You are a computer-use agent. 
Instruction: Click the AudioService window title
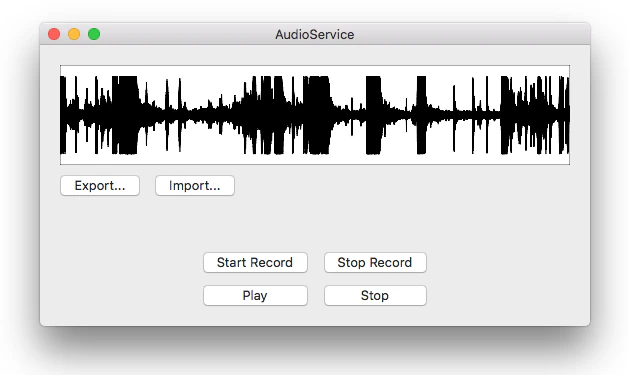[x=314, y=34]
